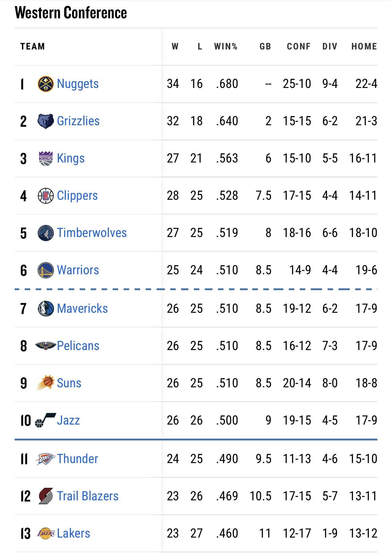The height and width of the screenshot is (555, 392).
Task: Click the Mavericks horse logo
Action: 46,309
